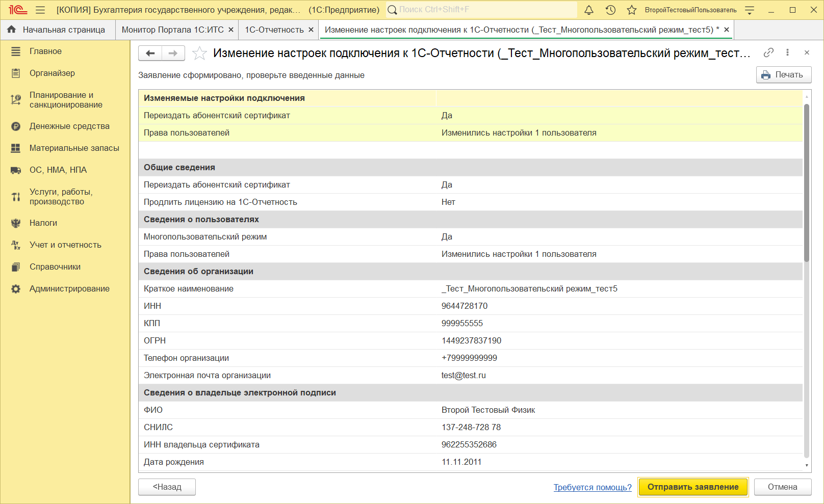The height and width of the screenshot is (504, 824).
Task: Select the СНИЛС value 137-248-728 78
Action: click(471, 428)
